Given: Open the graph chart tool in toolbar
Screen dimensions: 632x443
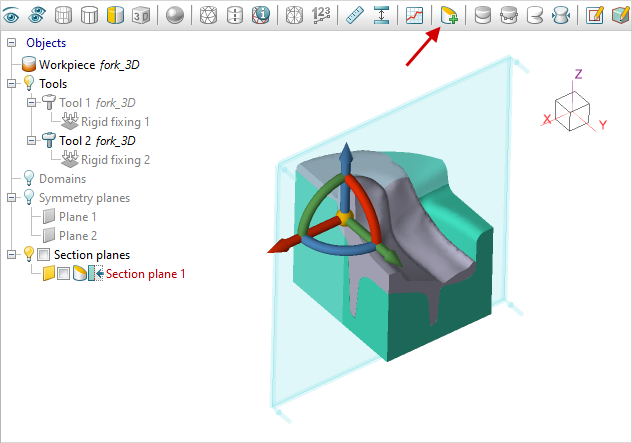Looking at the screenshot, I should point(414,15).
